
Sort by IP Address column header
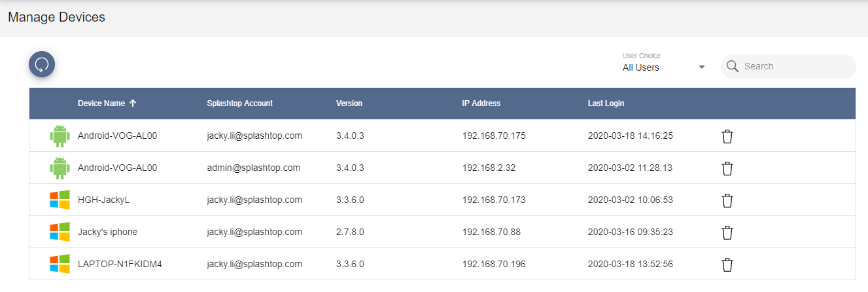point(481,103)
